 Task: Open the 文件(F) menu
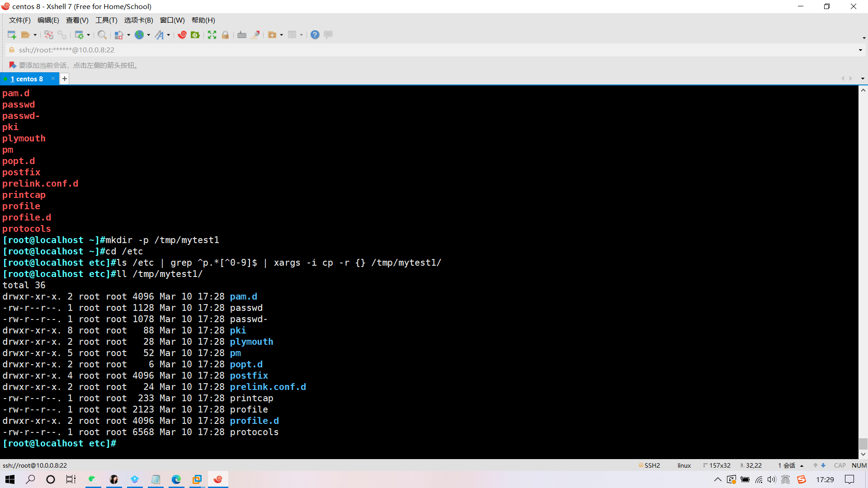19,20
